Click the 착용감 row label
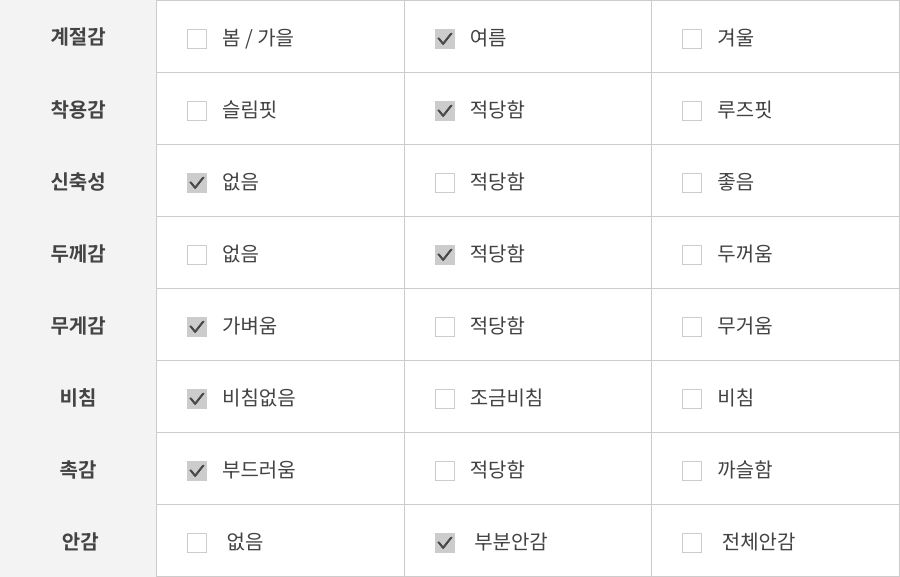The image size is (900, 577). pos(78,109)
